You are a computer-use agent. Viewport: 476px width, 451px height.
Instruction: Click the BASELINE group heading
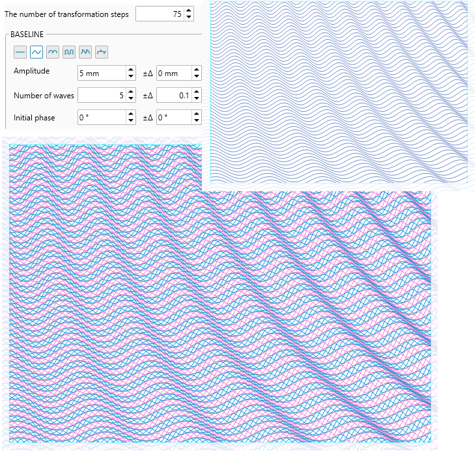[27, 34]
